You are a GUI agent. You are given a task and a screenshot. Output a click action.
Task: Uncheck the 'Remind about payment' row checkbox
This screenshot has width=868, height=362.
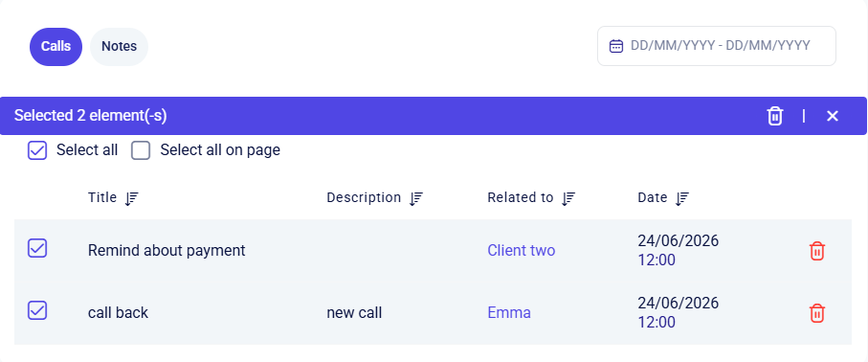(x=37, y=248)
